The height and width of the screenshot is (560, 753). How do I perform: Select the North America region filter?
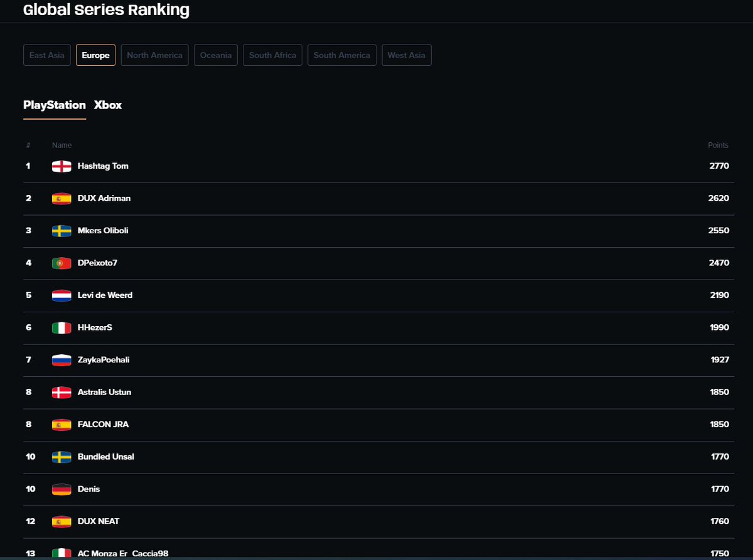[x=154, y=55]
